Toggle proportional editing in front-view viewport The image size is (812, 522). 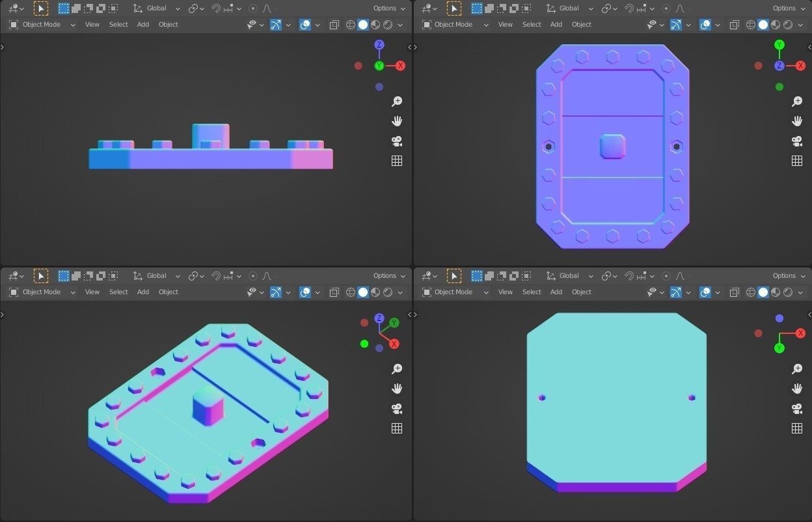point(253,8)
